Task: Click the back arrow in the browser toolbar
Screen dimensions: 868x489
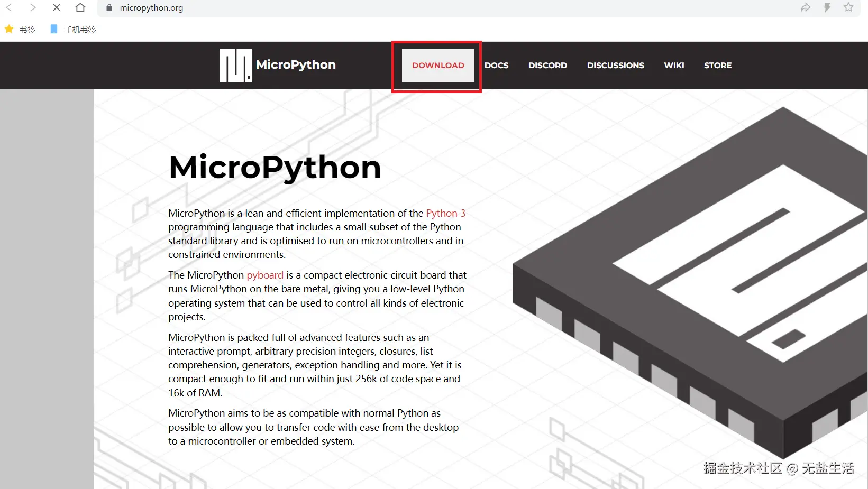Action: 8,7
